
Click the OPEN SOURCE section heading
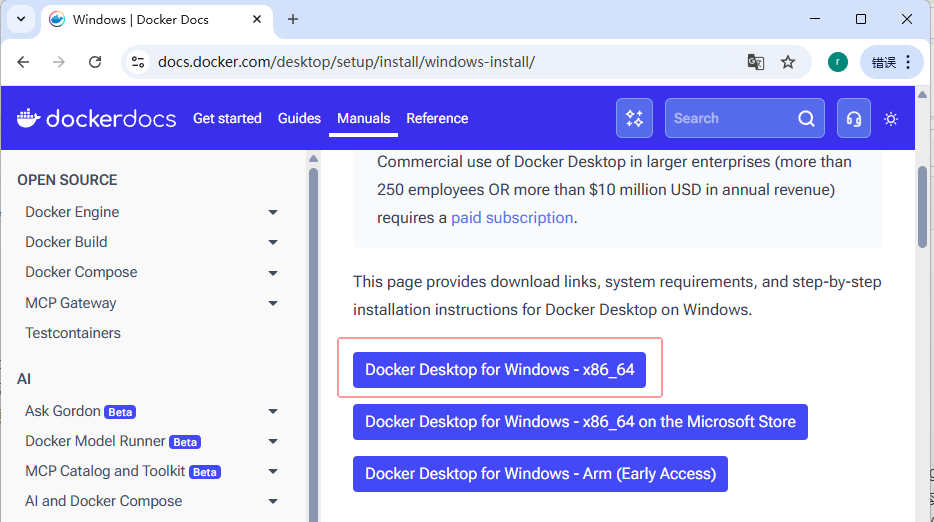pyautogui.click(x=67, y=180)
